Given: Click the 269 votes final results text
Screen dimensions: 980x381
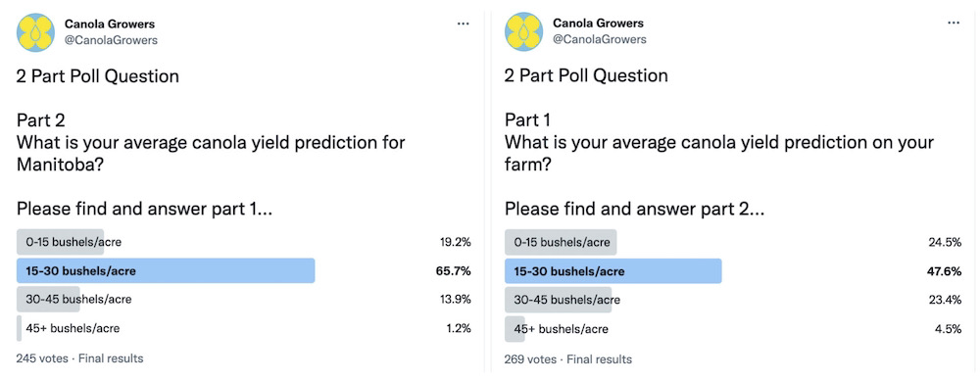Looking at the screenshot, I should pos(568,359).
